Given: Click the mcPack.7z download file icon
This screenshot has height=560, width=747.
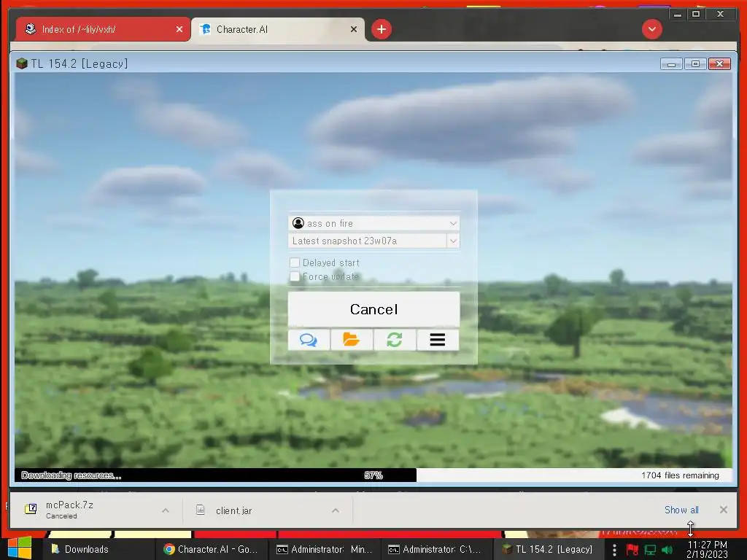Looking at the screenshot, I should [x=31, y=509].
